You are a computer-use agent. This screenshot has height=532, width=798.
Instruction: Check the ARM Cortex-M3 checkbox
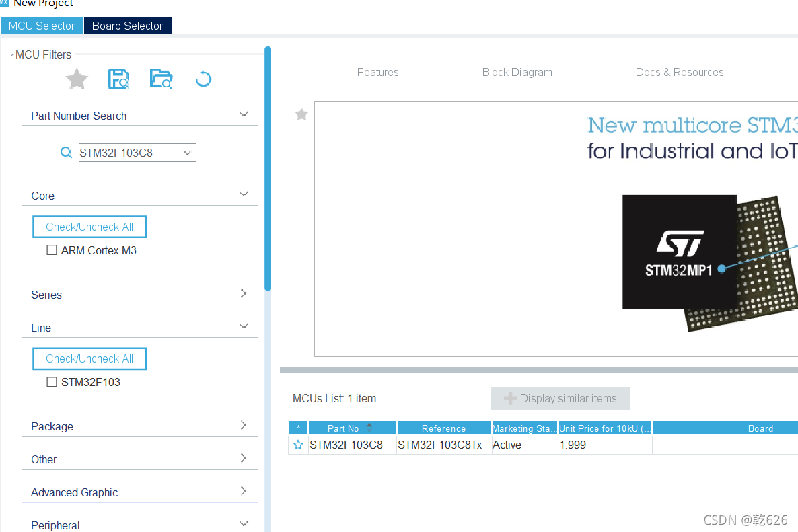(51, 250)
